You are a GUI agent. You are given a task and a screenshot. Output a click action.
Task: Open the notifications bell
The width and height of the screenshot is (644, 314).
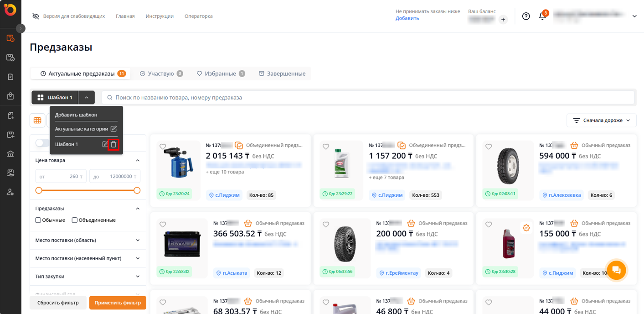pyautogui.click(x=542, y=16)
